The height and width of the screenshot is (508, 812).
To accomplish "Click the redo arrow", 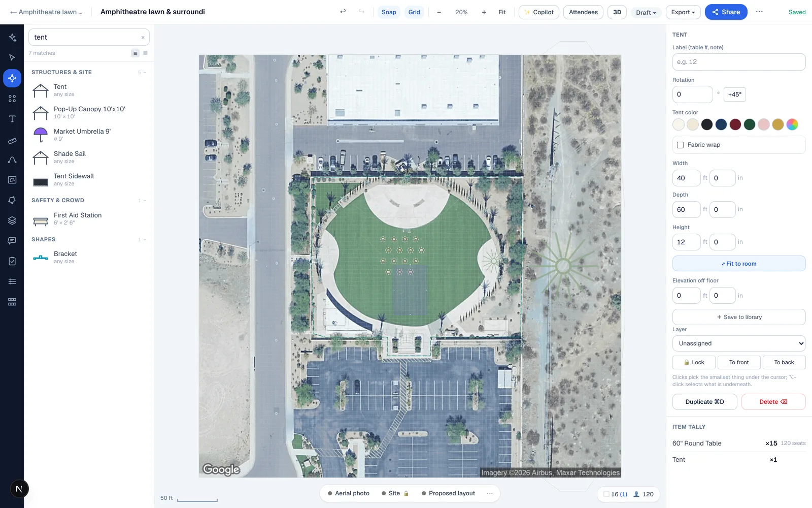I will pos(362,12).
